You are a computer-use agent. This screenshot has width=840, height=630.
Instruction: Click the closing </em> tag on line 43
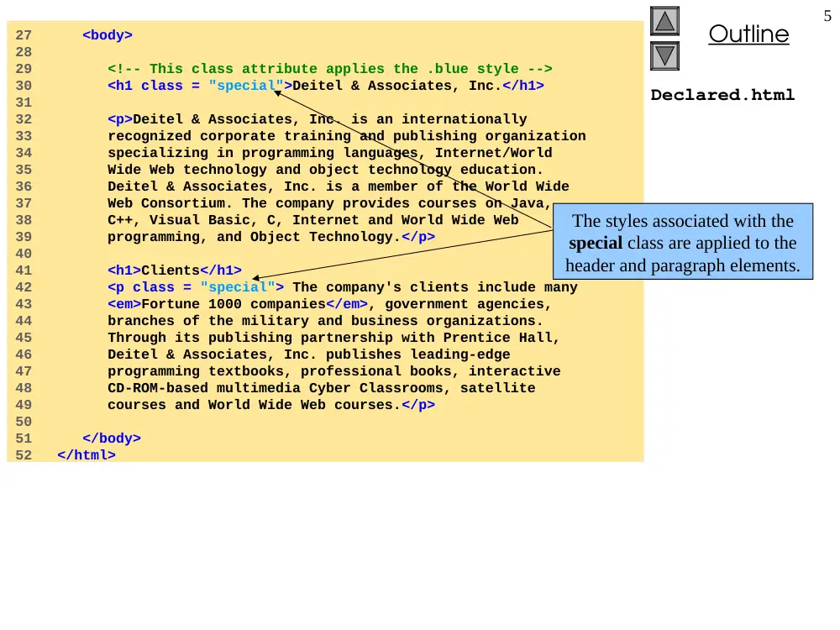[347, 304]
